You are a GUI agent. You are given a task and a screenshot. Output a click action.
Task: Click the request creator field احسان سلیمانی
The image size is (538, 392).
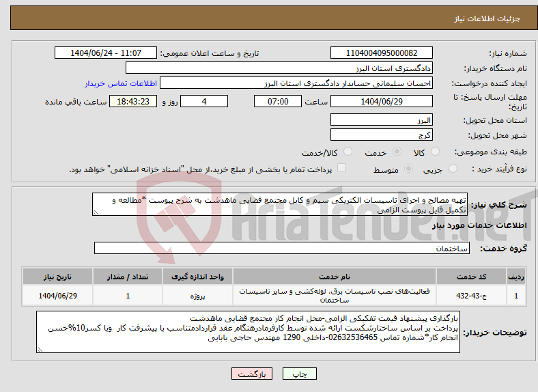click(296, 83)
